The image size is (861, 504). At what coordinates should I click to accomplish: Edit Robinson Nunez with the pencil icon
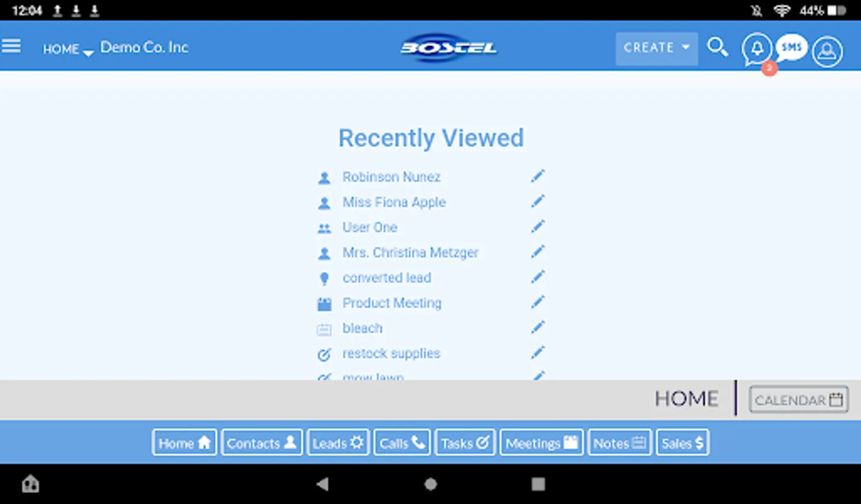click(x=538, y=176)
